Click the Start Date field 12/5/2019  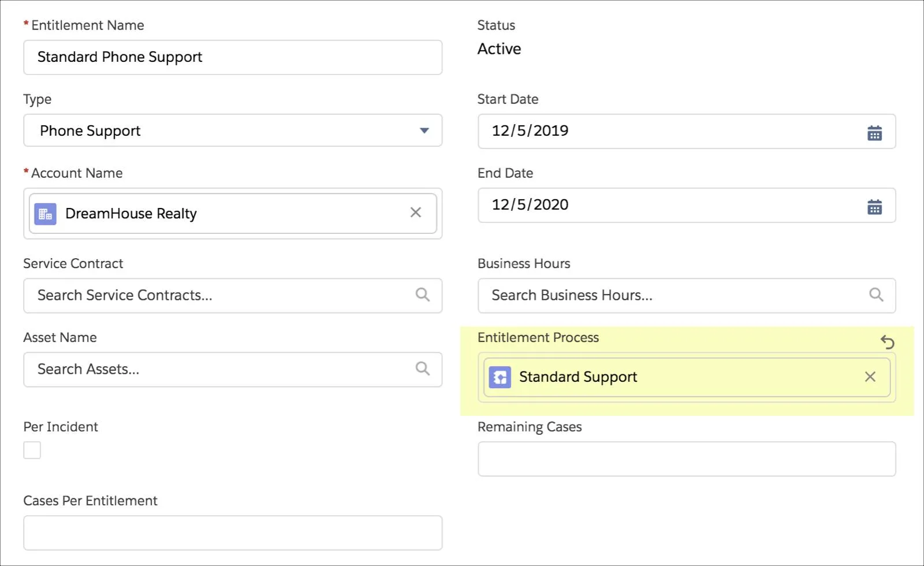(687, 131)
